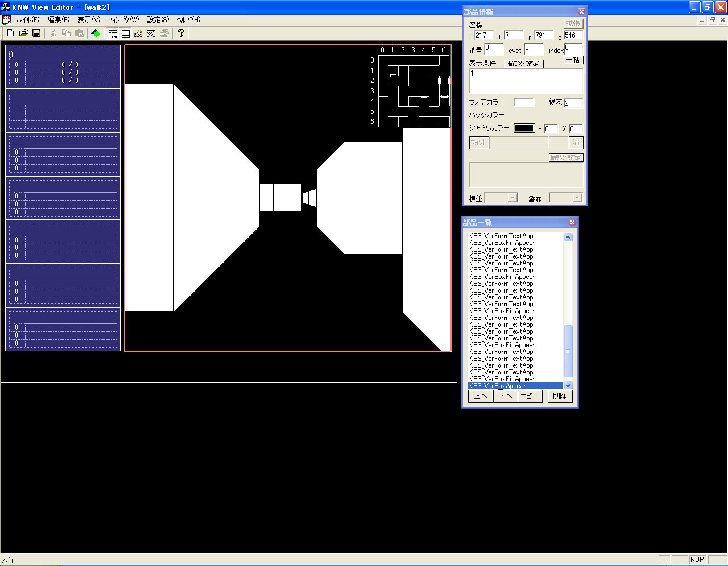Close the 部品情報 panel
The image size is (728, 566).
point(581,11)
